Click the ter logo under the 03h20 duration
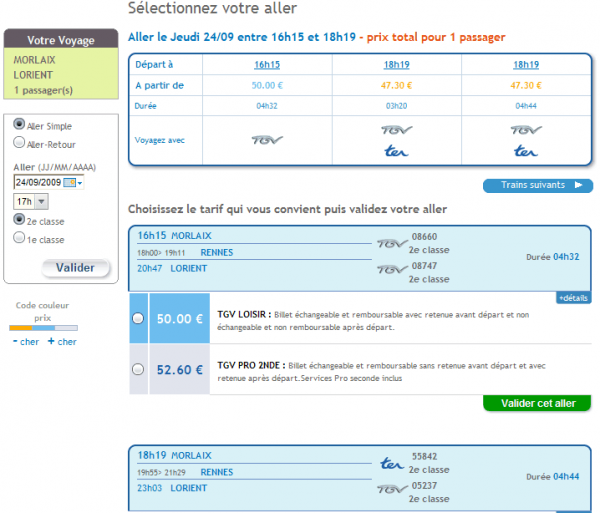This screenshot has height=513, width=600. coord(395,151)
